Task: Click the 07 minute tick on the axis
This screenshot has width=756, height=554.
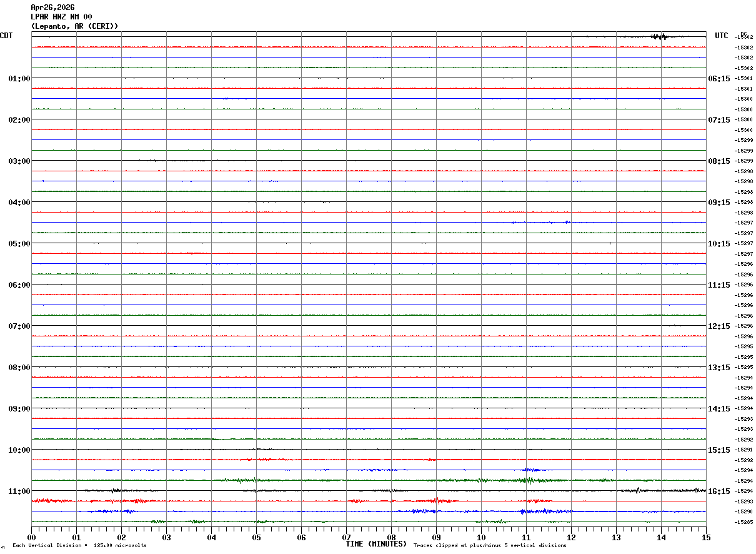Action: pos(346,537)
